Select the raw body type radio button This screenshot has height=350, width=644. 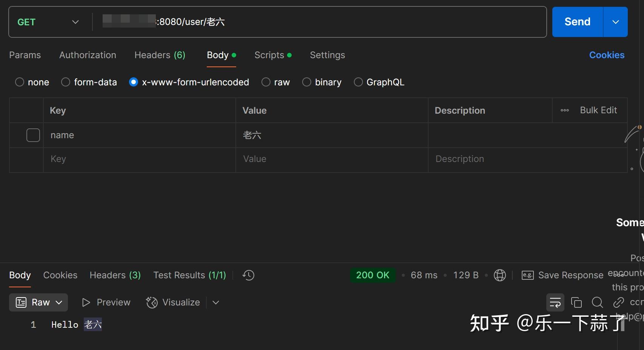pyautogui.click(x=266, y=82)
